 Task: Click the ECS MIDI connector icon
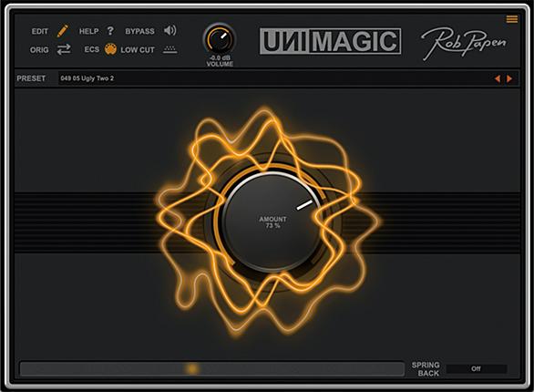110,49
